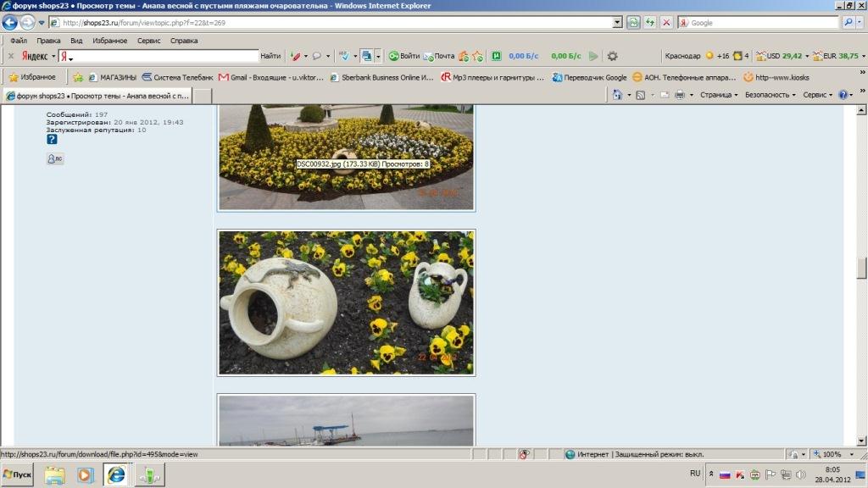Click the blue question mark icon in user profile
Viewport: 868px width, 488px height.
point(52,140)
